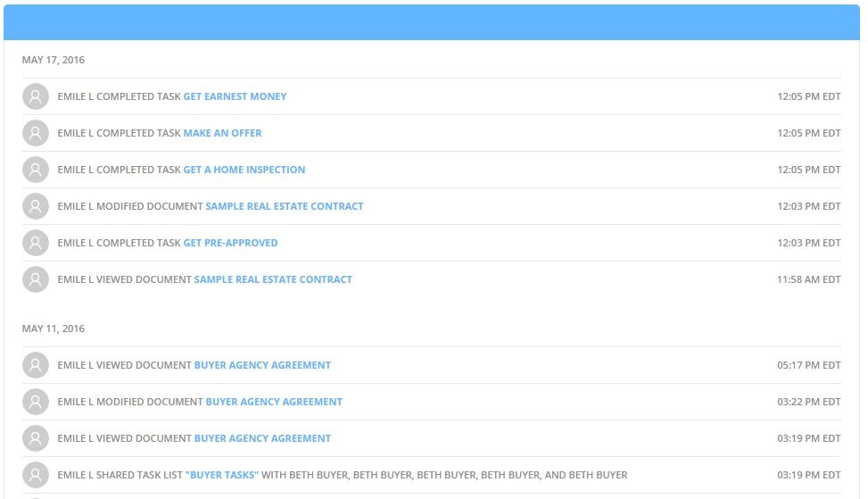868x499 pixels.
Task: Open viewed document Sample Real Estate Contract
Action: coord(273,279)
